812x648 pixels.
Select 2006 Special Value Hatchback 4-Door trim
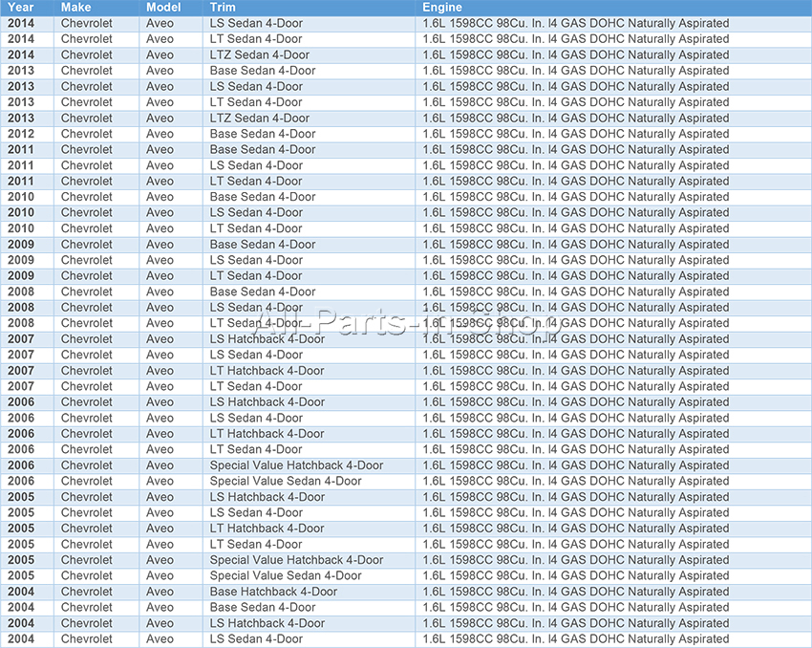296,465
